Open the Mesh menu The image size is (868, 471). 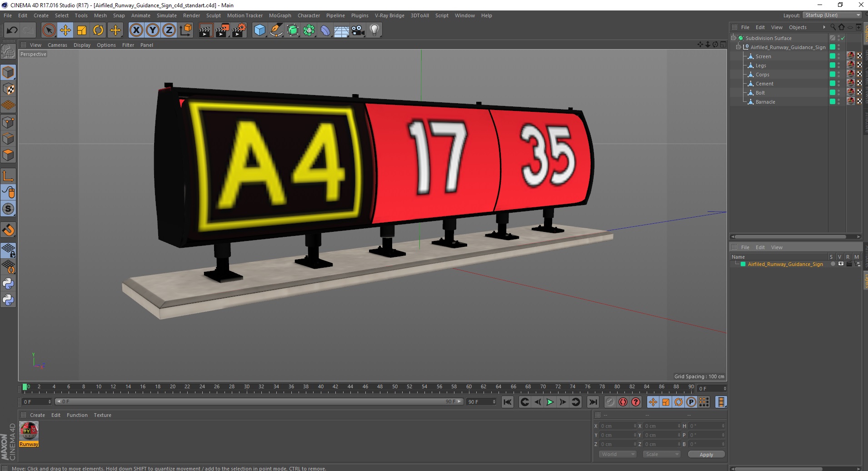100,15
